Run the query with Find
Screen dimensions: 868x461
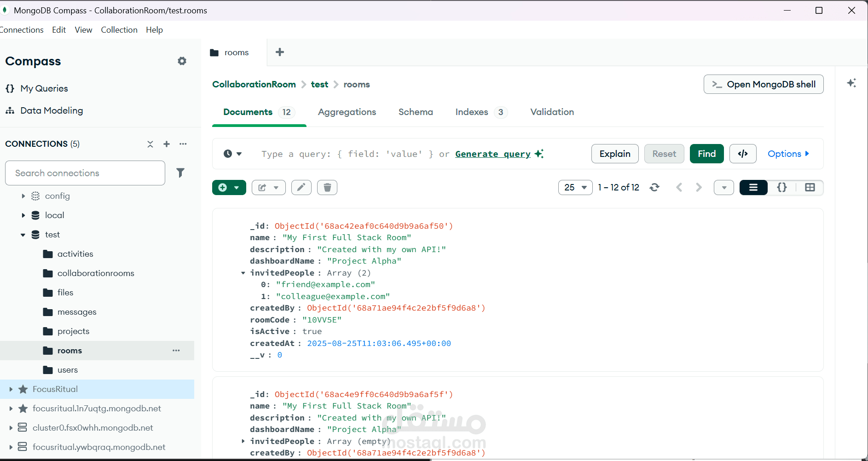point(706,154)
